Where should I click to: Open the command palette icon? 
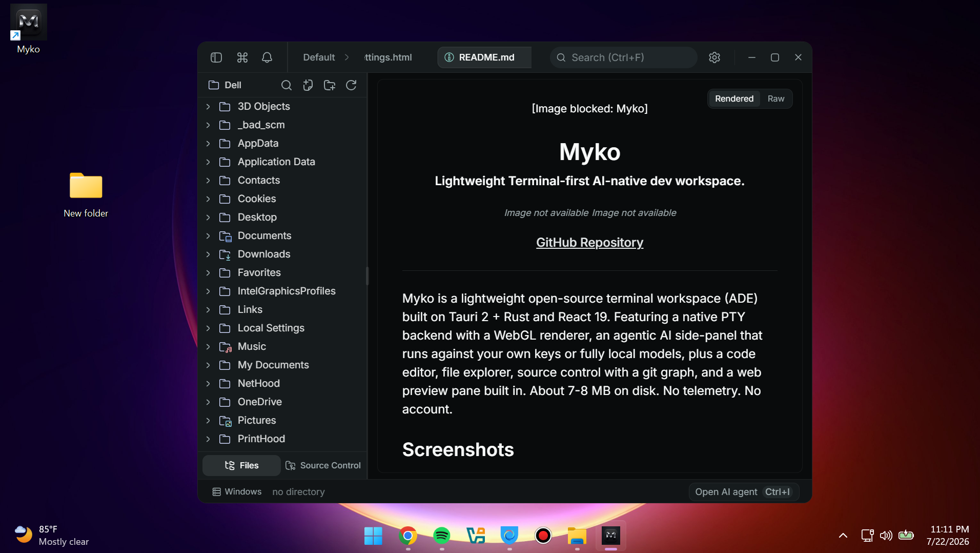coord(242,57)
